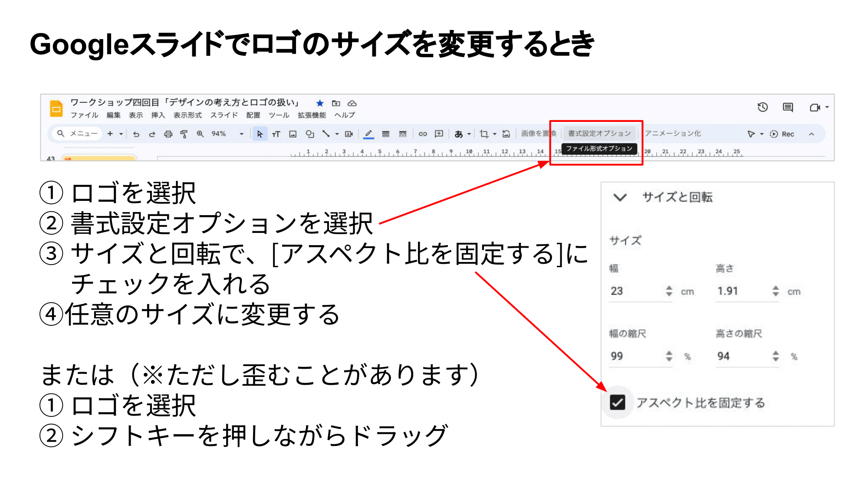Click the video call camera icon
This screenshot has height=488, width=868.
point(815,107)
